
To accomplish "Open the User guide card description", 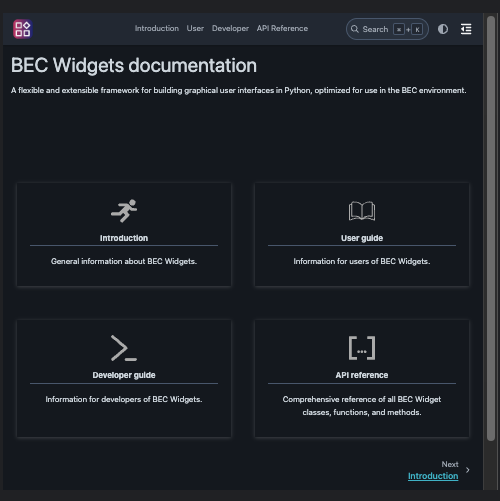I will click(x=362, y=261).
